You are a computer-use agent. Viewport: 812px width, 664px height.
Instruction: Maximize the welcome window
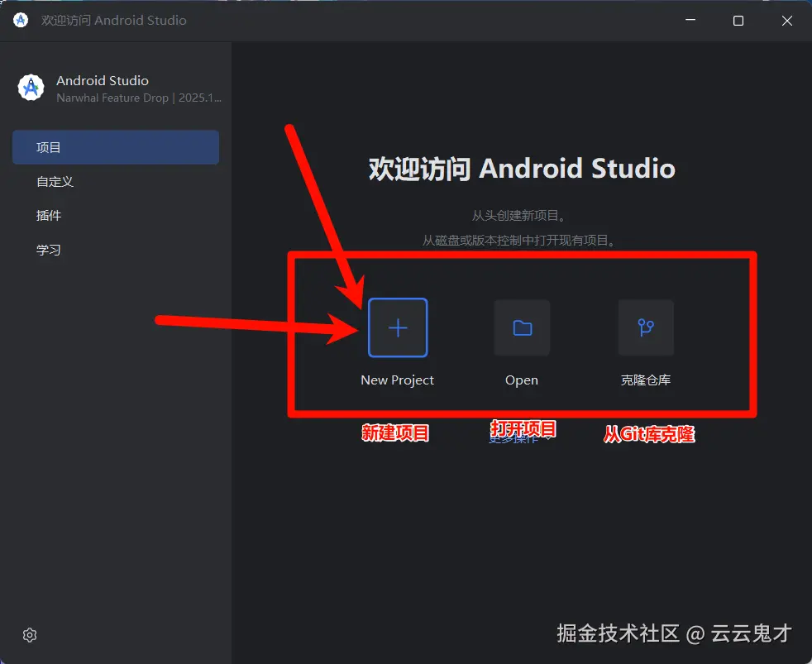point(738,20)
